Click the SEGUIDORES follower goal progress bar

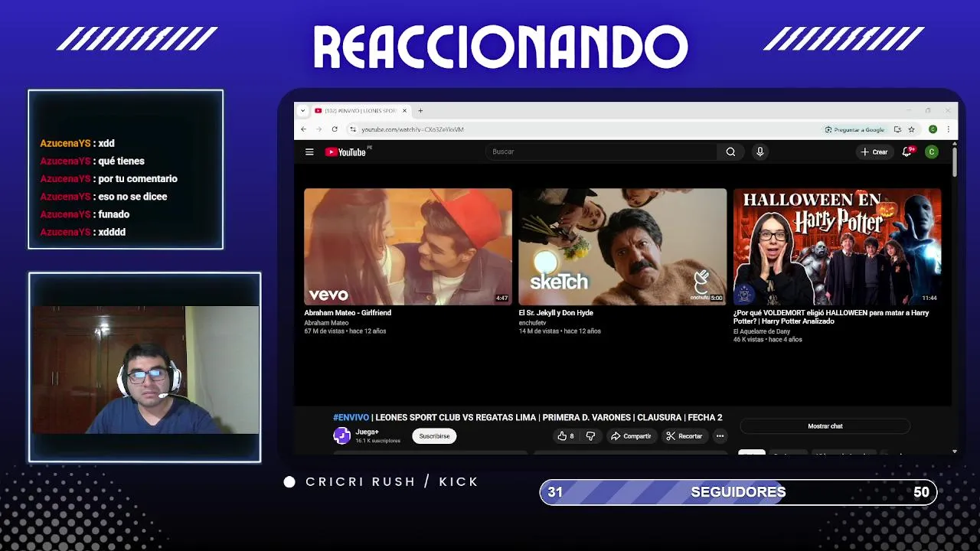point(738,492)
